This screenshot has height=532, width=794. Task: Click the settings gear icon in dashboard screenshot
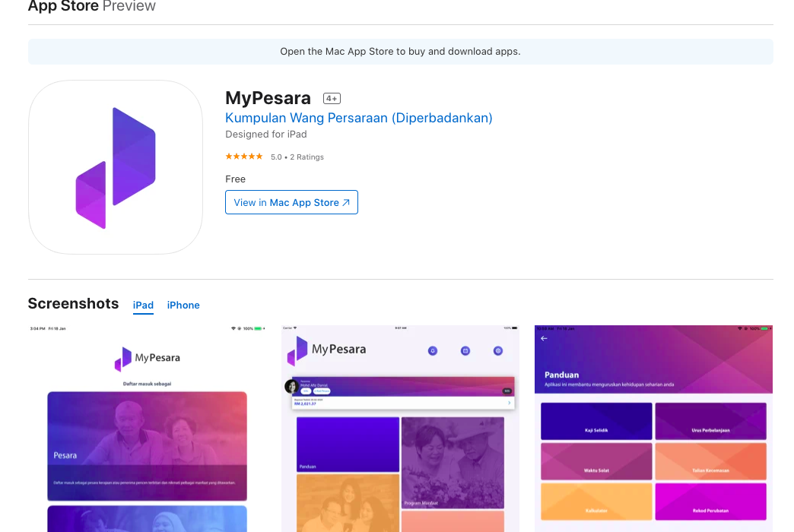(498, 351)
